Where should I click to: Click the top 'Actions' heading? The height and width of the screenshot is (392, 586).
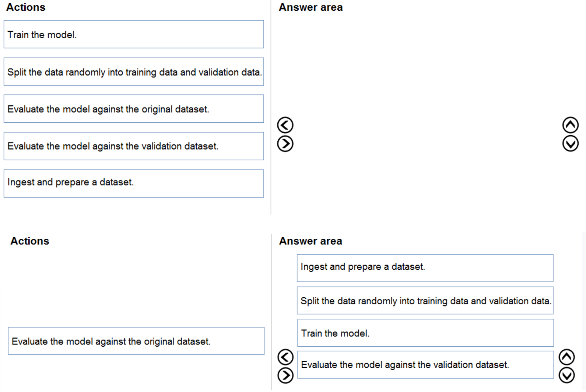pos(25,7)
